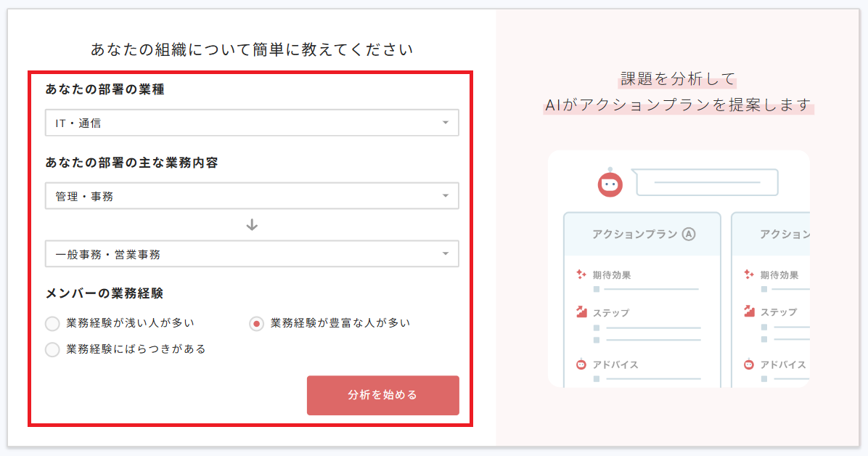Click the sparkle 期待効果 icon on Action Plan A

(x=581, y=274)
